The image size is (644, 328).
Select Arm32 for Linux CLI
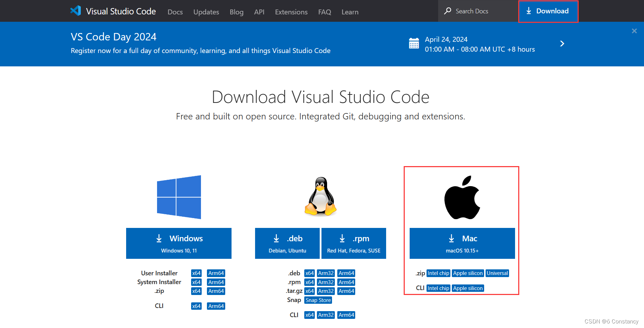point(326,315)
